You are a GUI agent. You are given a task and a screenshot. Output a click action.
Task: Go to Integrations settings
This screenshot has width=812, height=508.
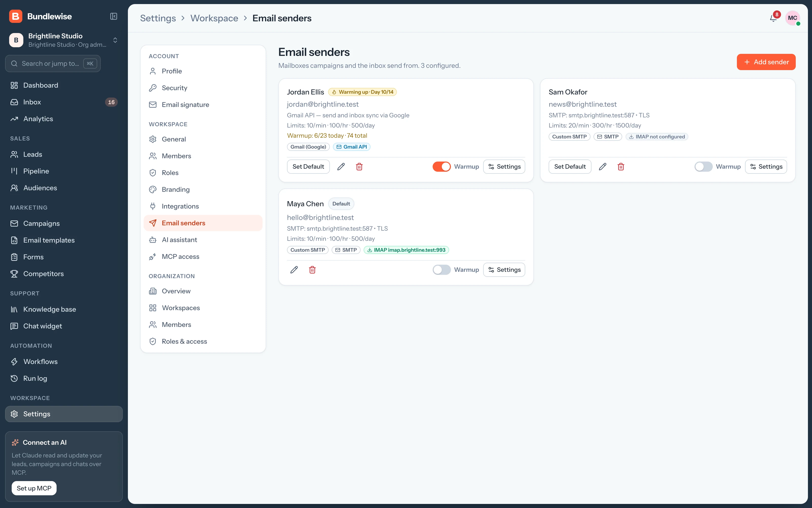click(x=203, y=206)
